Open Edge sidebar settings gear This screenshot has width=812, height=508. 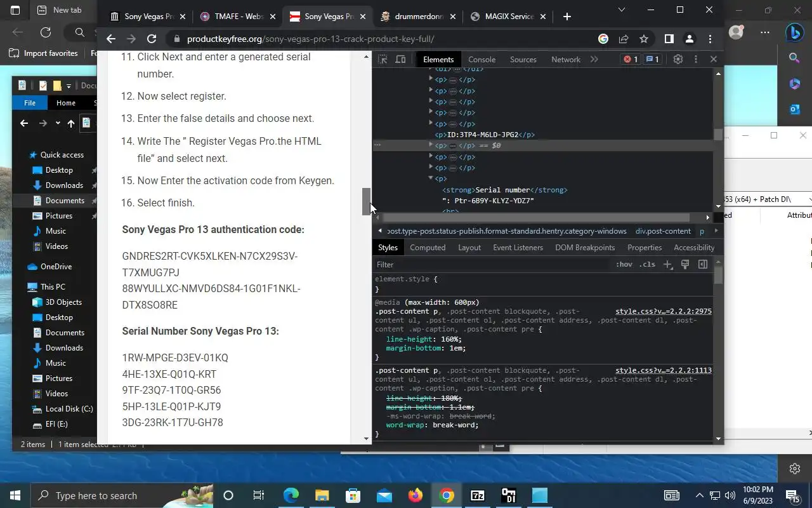795,469
